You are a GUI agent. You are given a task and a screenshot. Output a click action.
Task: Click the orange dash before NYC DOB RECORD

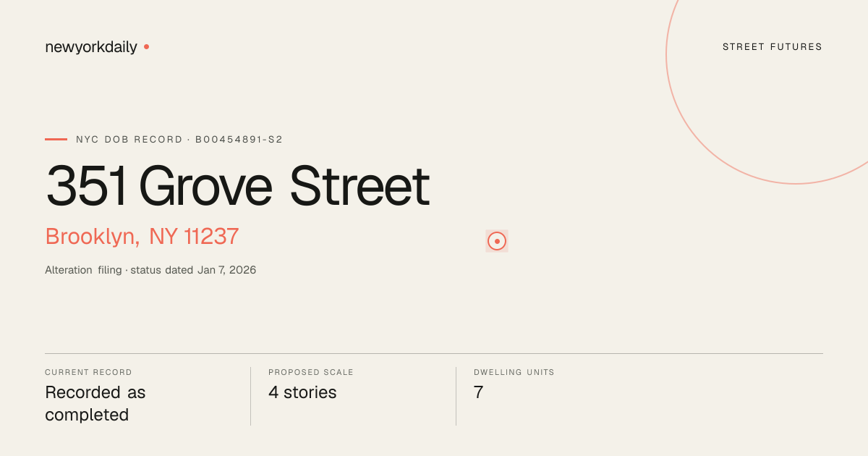[x=56, y=139]
